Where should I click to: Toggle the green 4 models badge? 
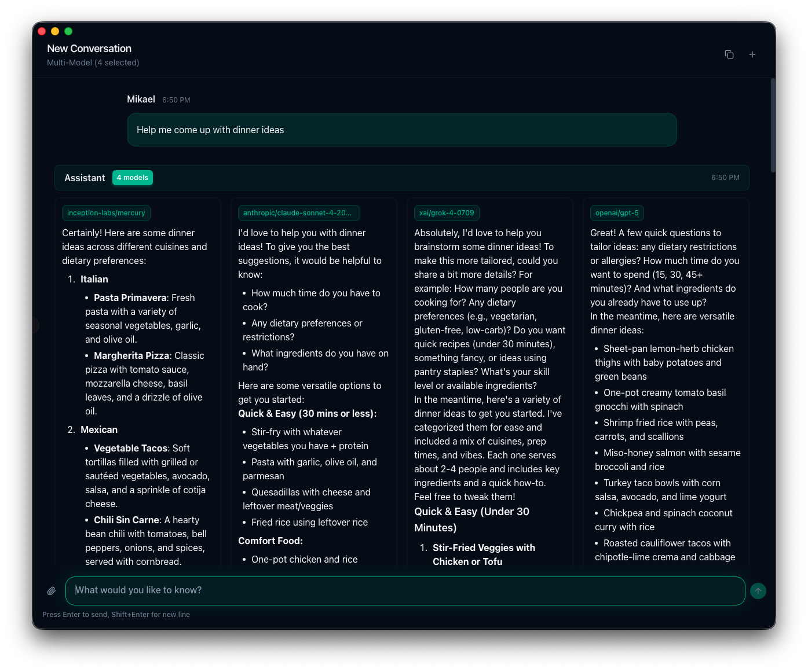click(x=132, y=178)
